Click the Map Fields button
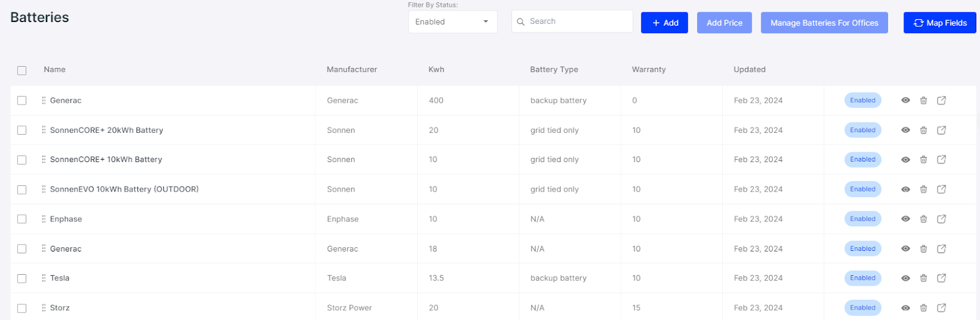This screenshot has height=320, width=980. [x=940, y=23]
